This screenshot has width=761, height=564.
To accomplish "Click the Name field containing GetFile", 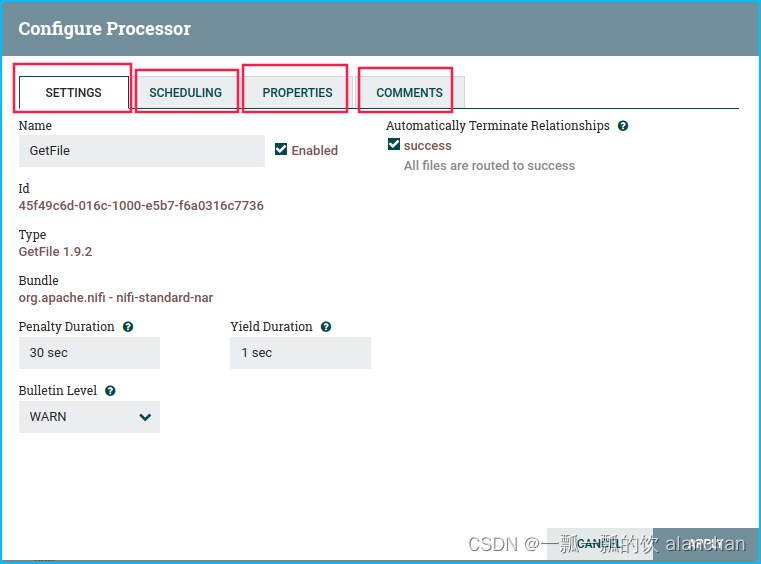I will [x=142, y=151].
